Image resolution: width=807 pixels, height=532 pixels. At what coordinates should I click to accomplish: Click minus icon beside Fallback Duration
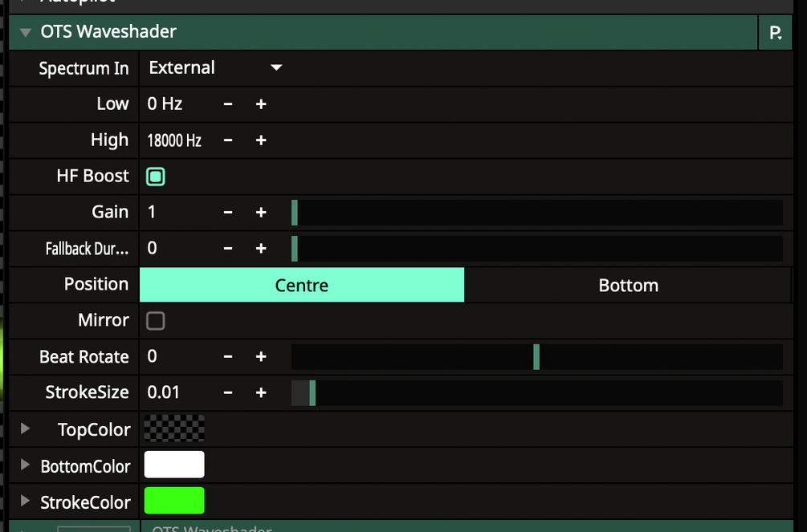tap(228, 249)
